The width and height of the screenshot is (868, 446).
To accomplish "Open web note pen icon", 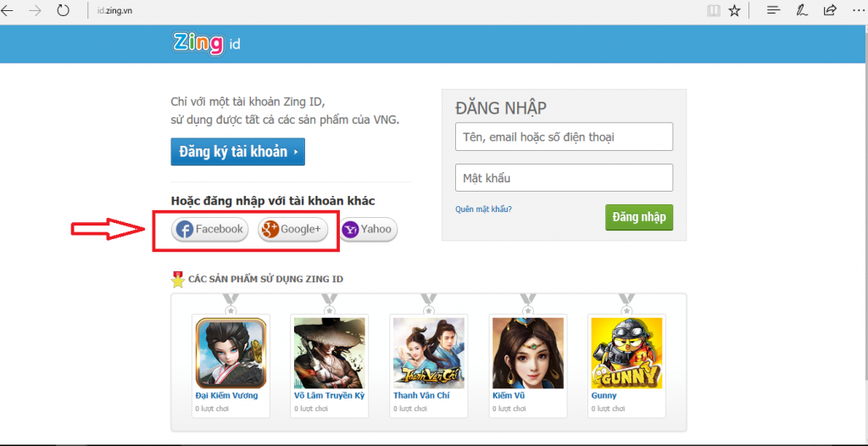I will [801, 10].
